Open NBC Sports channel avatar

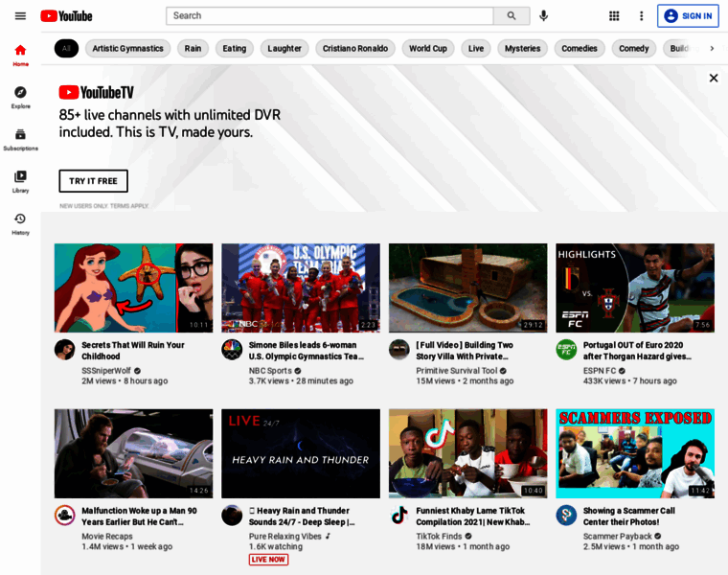(x=232, y=350)
